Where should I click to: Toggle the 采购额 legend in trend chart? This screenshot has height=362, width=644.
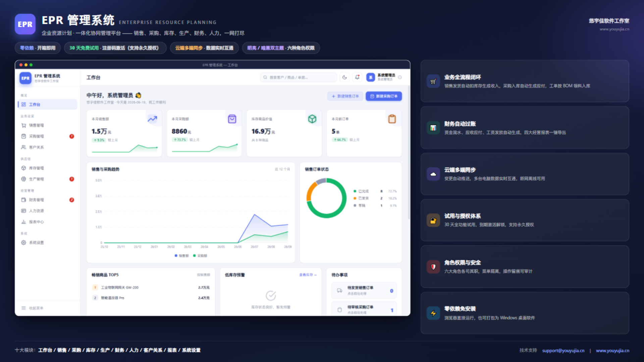click(200, 256)
